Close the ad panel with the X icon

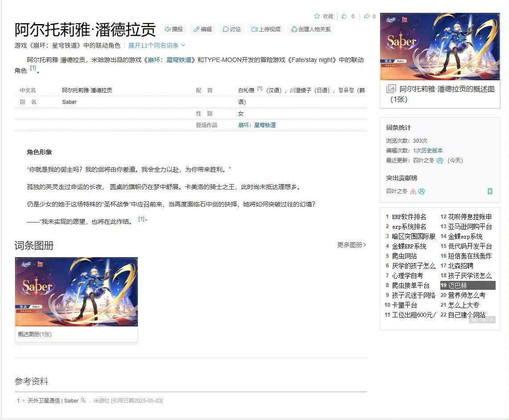(x=492, y=320)
